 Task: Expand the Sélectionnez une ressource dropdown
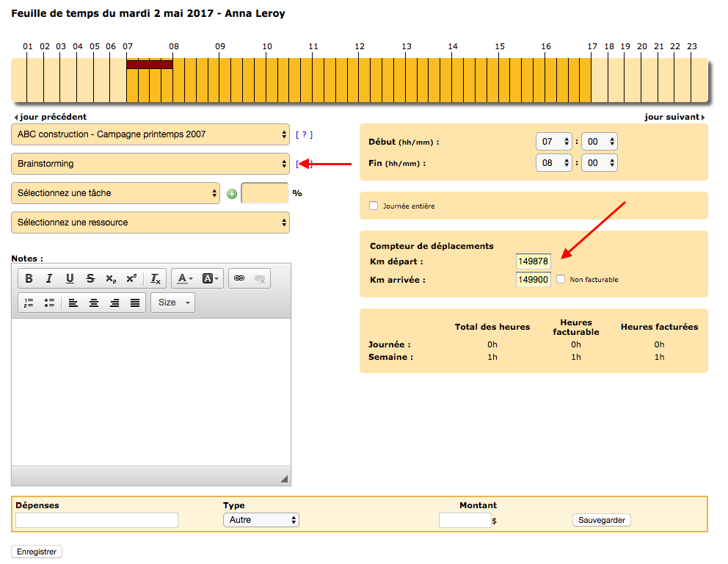click(x=150, y=223)
